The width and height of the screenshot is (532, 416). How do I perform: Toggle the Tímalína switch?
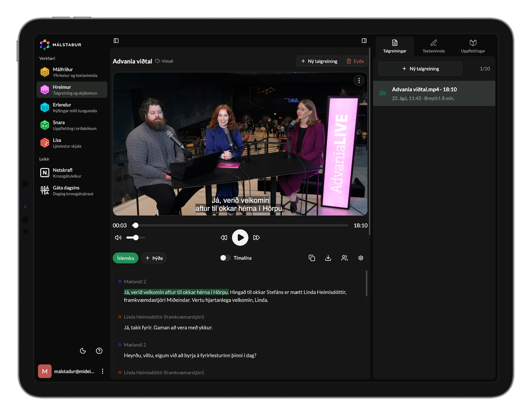[x=225, y=258]
